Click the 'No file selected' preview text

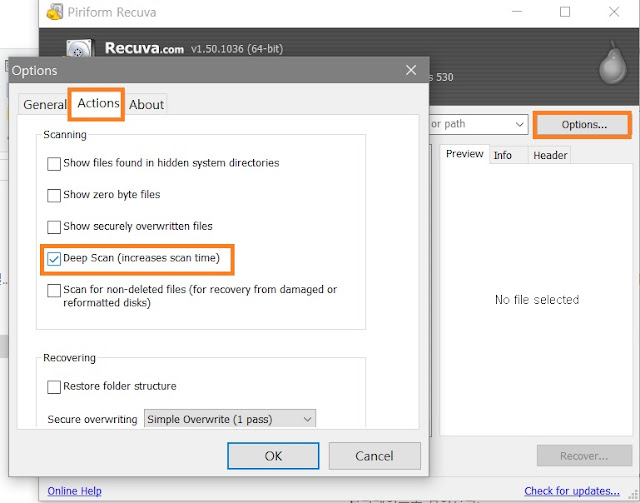coord(537,300)
